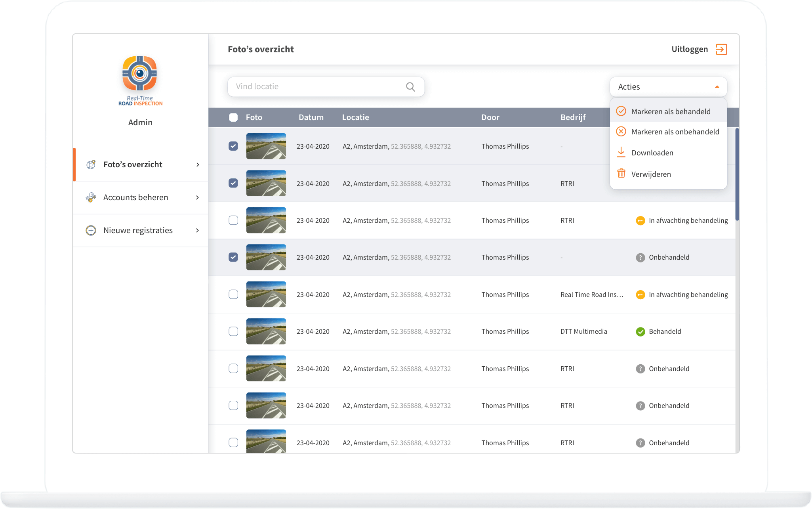Click the orange logout arrow icon
812x509 pixels.
pos(721,49)
